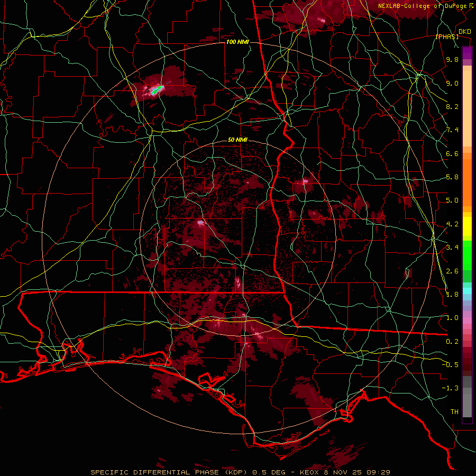Click the "7.4" color scale value
Screen dimensions: 476x476
pyautogui.click(x=452, y=130)
